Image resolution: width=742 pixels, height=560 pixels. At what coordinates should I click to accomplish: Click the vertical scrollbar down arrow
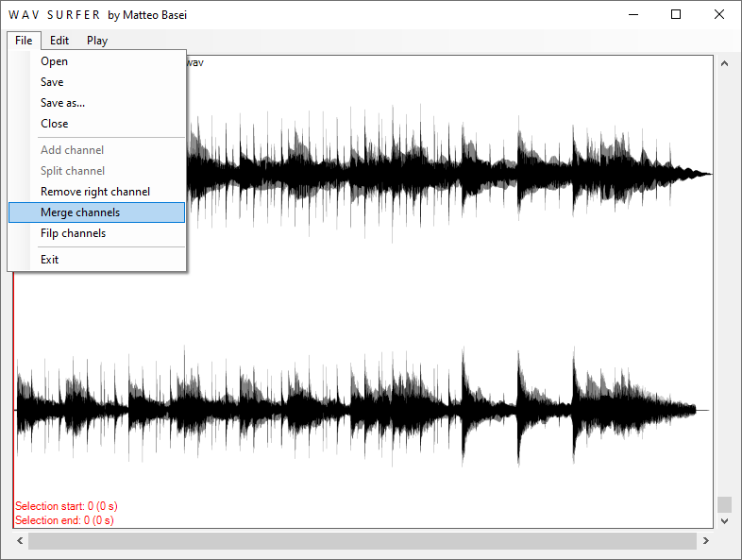pos(724,520)
